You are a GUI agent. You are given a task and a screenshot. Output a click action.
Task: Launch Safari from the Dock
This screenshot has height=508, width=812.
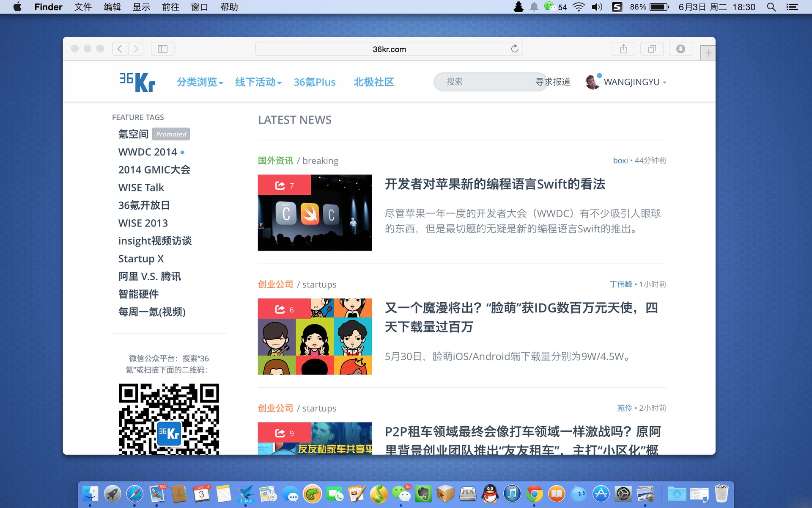[x=134, y=494]
